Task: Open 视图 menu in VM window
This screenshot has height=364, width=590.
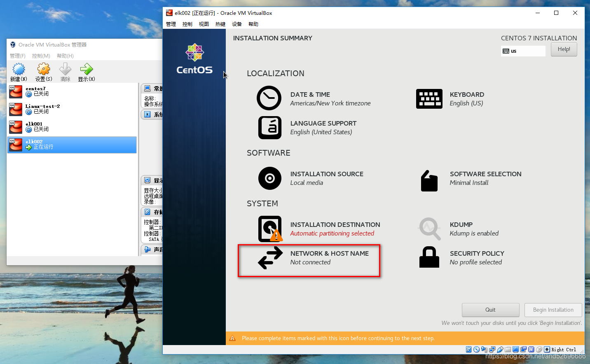Action: coord(204,24)
